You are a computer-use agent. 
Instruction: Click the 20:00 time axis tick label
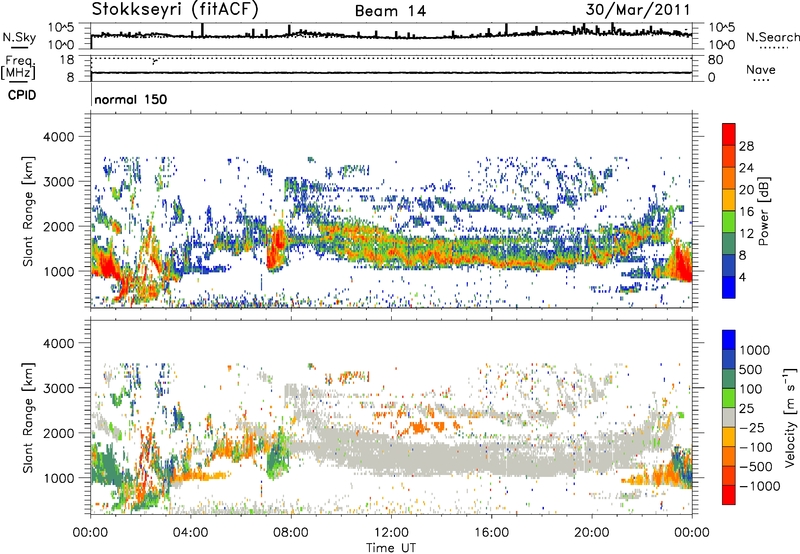pos(591,533)
